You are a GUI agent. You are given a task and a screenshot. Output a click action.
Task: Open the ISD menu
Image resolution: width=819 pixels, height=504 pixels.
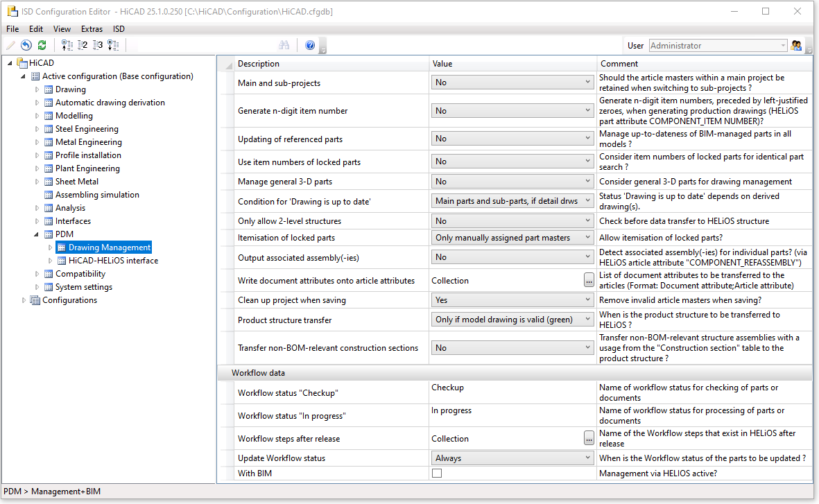[x=119, y=29]
